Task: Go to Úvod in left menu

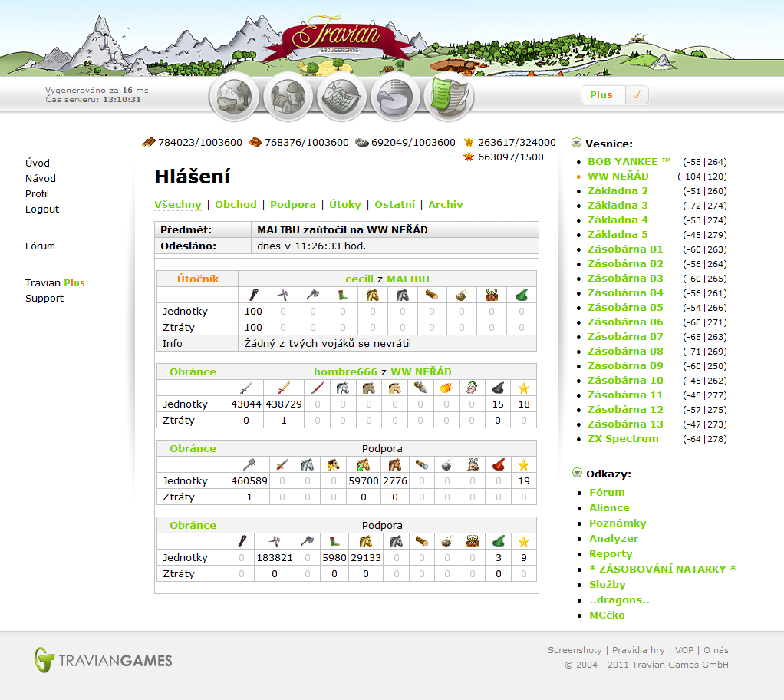Action: (x=38, y=163)
